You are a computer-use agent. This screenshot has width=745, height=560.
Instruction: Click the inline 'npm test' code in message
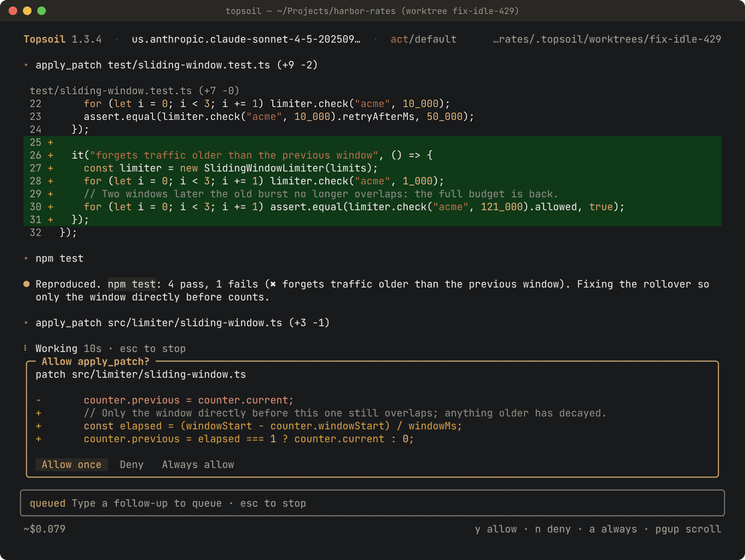132,284
